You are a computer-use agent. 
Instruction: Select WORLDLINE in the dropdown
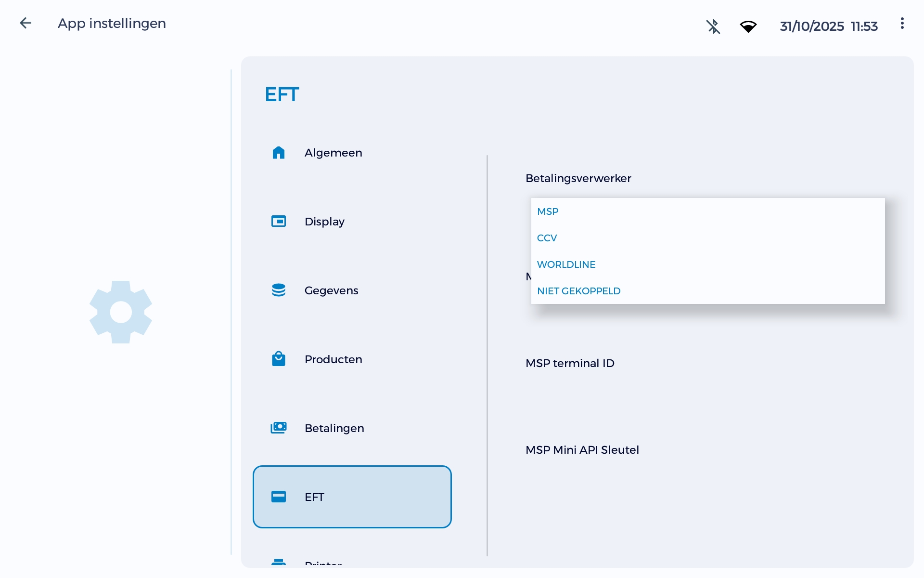tap(566, 264)
